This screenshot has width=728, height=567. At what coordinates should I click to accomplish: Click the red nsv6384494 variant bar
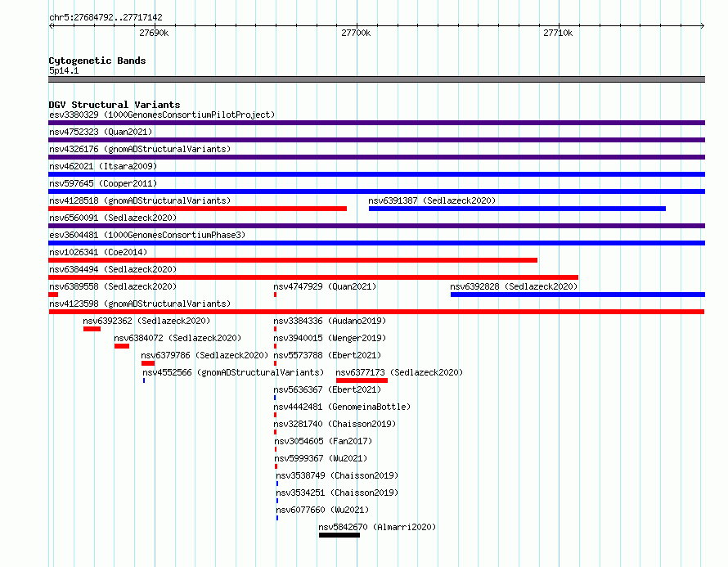[x=313, y=277]
